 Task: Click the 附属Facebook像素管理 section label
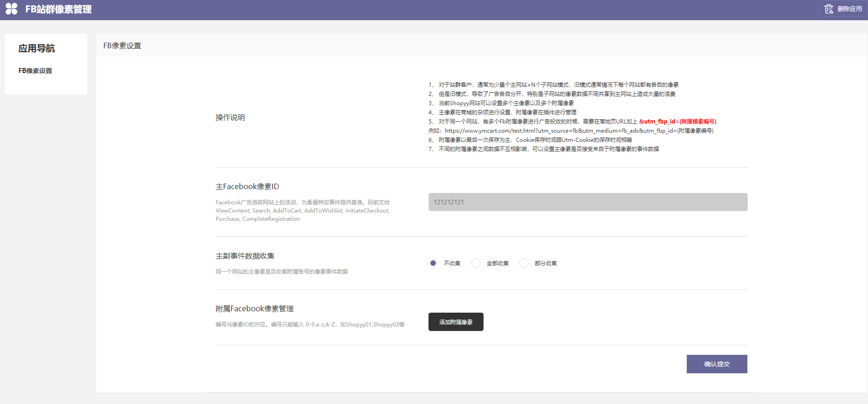pyautogui.click(x=255, y=309)
